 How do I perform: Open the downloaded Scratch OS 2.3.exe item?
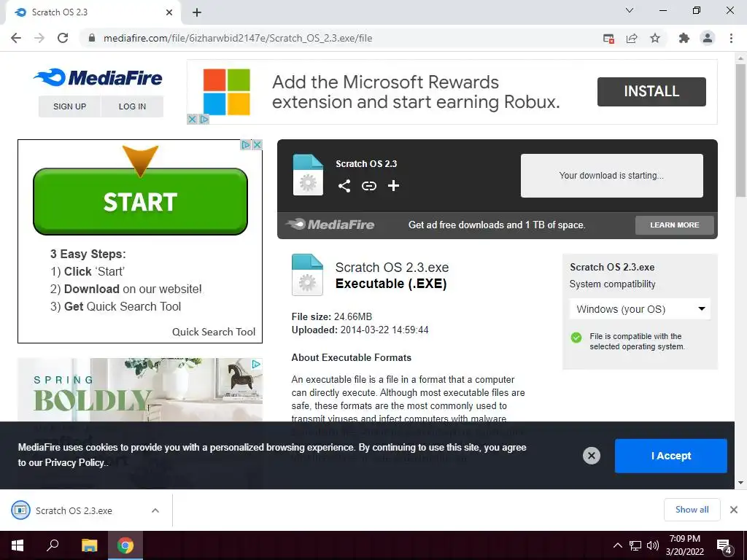pyautogui.click(x=74, y=510)
